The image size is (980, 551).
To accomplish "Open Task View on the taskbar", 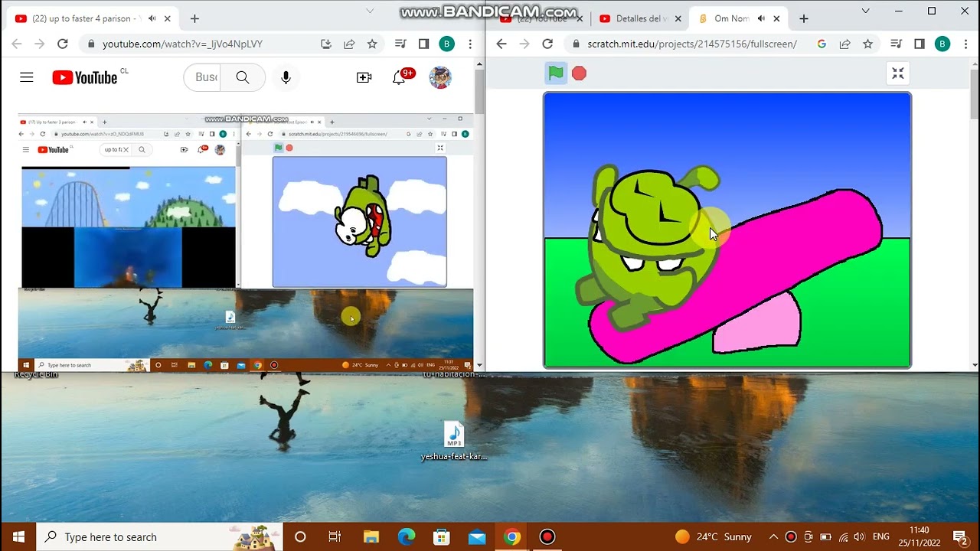I will pos(335,536).
